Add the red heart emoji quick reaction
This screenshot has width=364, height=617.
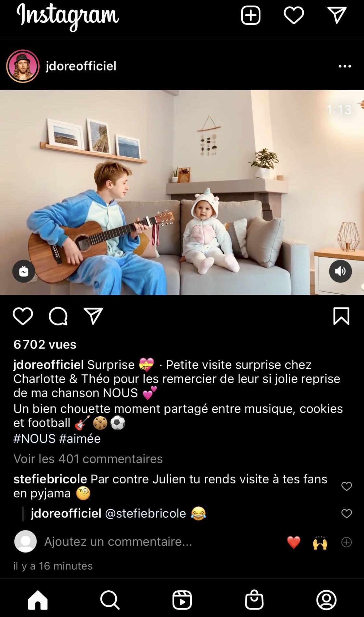coord(293,542)
